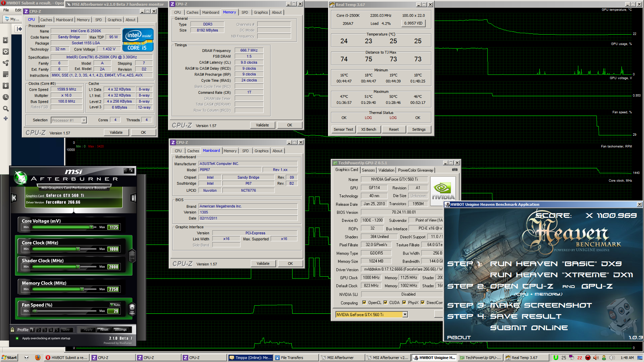Click Run Heaven "Xtreme" DX11 link
Image resolution: width=644 pixels, height=362 pixels.
point(561,275)
